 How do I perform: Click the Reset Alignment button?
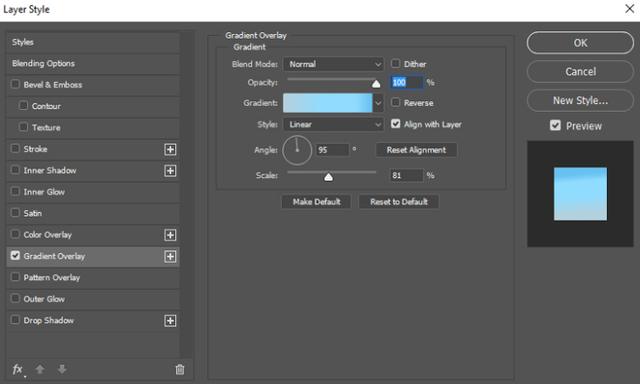point(416,150)
